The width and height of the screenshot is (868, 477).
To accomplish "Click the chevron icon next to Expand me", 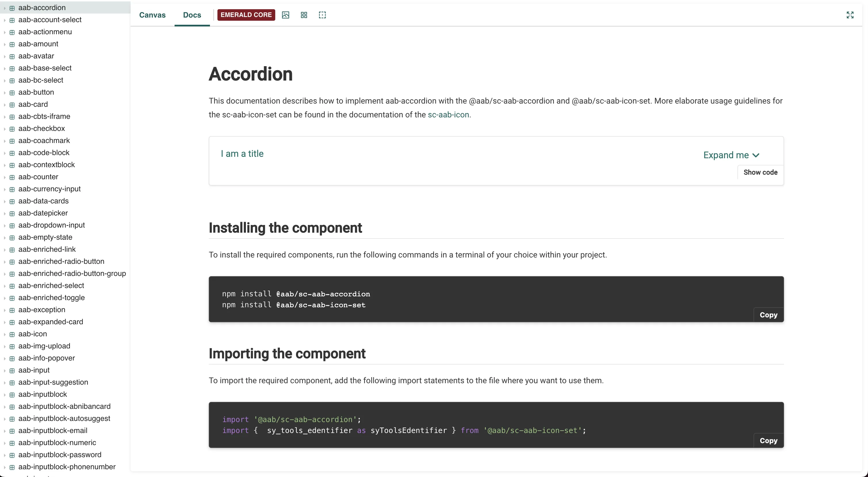I will pyautogui.click(x=756, y=155).
